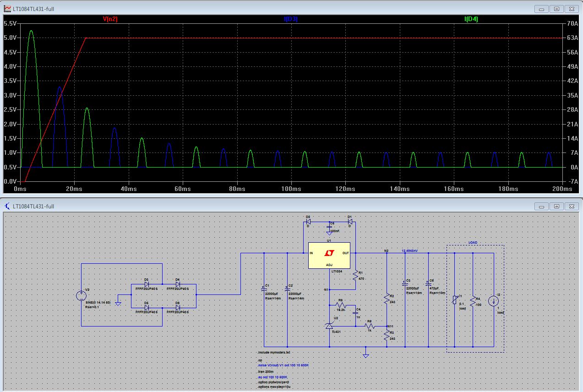Click the TL431 shunt reference U2 symbol
The width and height of the screenshot is (583, 392).
(x=329, y=326)
